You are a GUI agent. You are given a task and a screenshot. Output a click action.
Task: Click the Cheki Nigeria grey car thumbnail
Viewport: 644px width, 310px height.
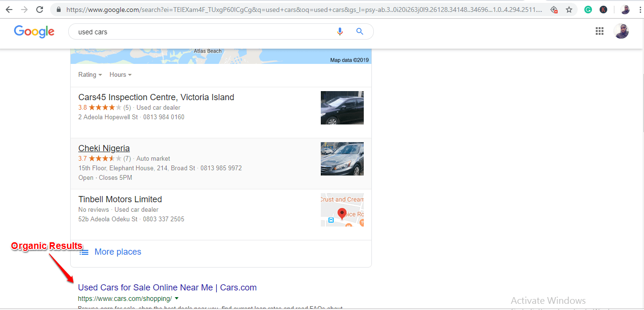pos(342,159)
